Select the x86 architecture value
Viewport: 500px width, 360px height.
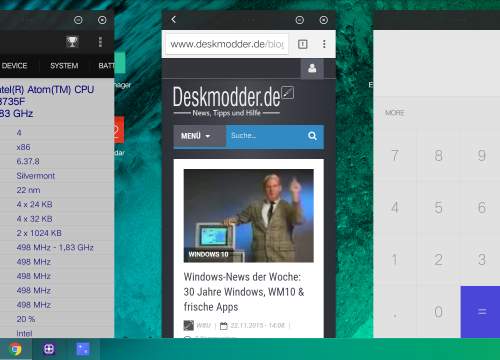[23, 147]
